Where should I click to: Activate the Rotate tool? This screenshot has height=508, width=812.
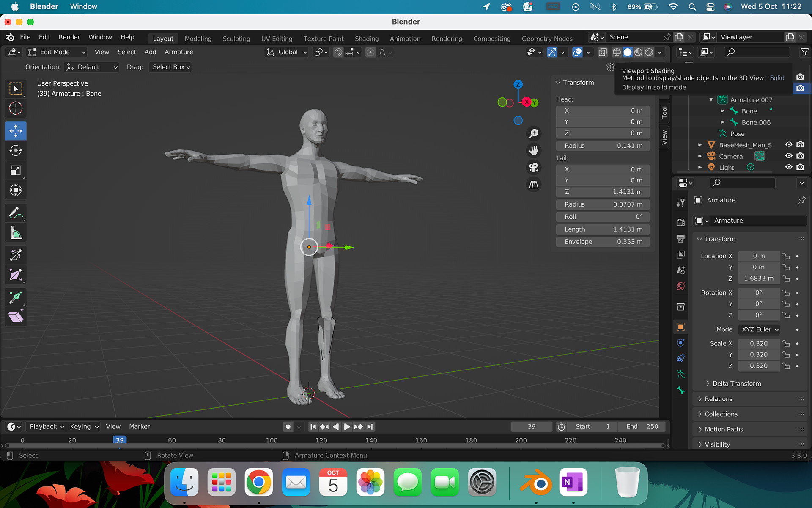16,151
